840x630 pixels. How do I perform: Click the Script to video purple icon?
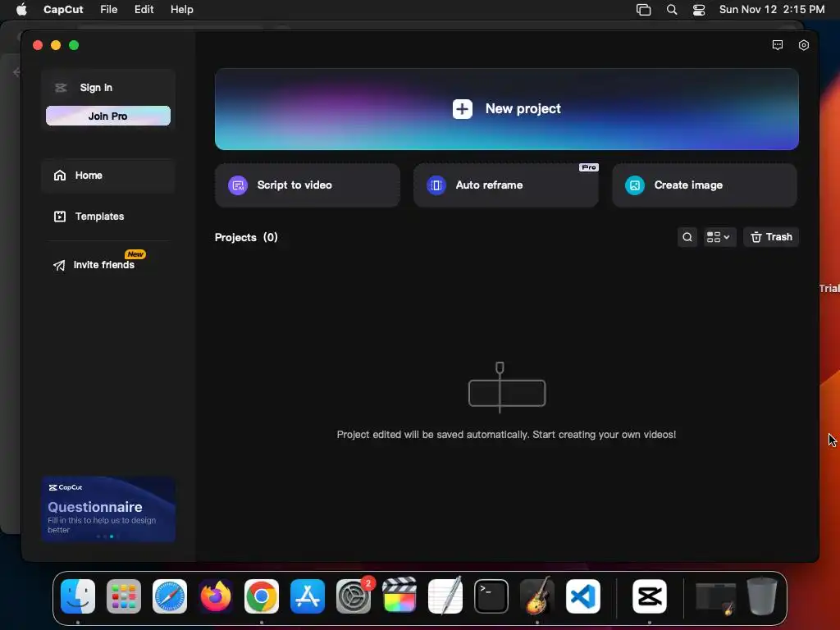(238, 185)
